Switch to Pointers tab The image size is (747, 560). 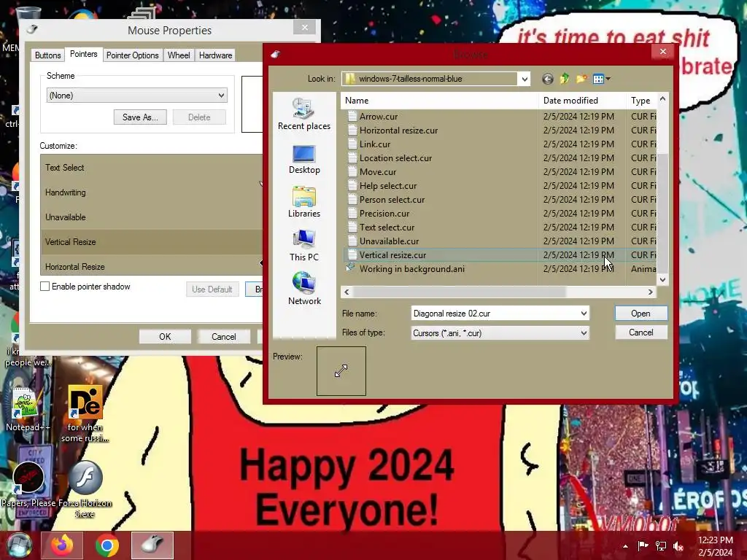[83, 54]
